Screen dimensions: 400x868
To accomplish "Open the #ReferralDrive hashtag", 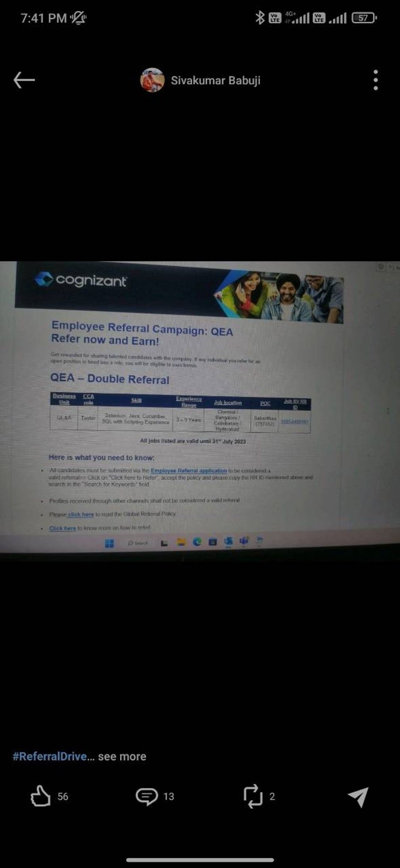I will pyautogui.click(x=50, y=757).
